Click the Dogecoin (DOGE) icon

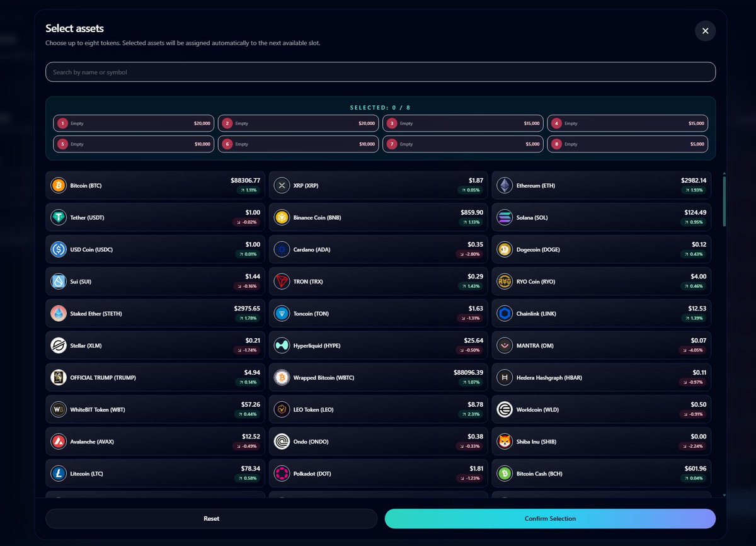tap(505, 249)
